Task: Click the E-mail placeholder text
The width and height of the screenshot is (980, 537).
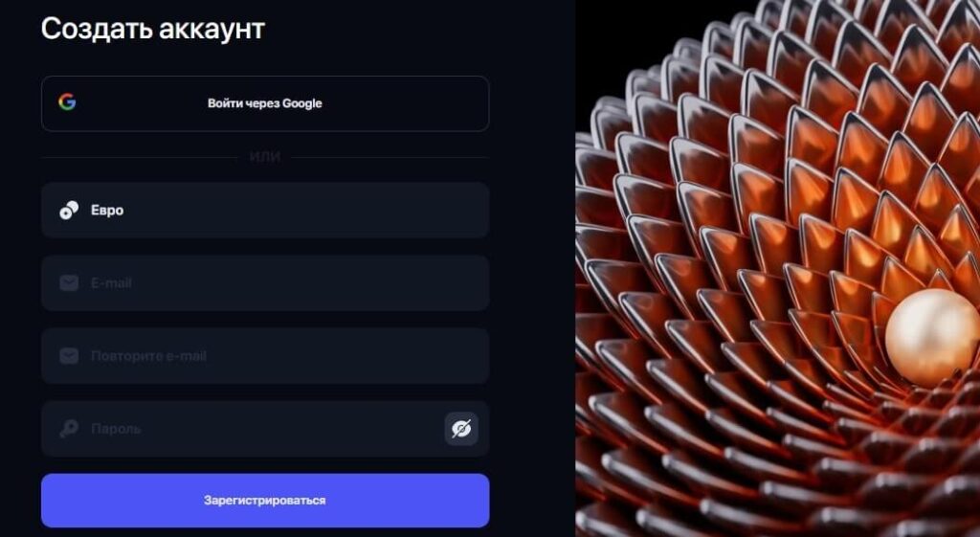Action: 111,283
